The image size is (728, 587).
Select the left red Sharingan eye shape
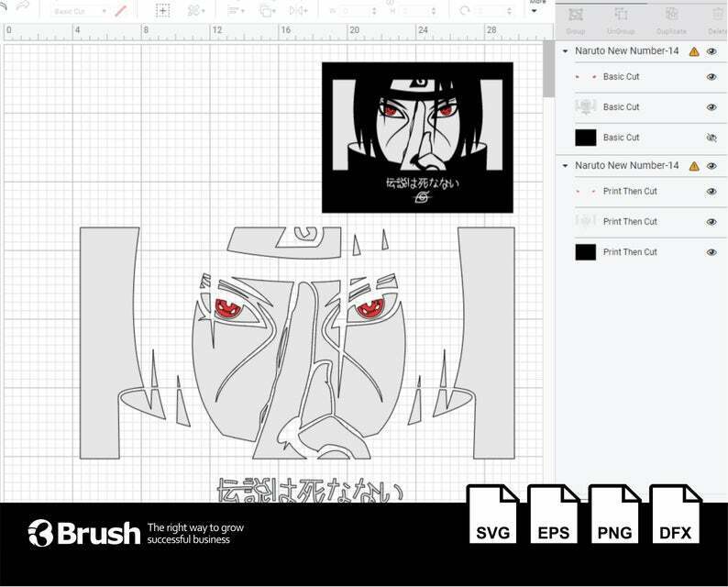[x=228, y=308]
